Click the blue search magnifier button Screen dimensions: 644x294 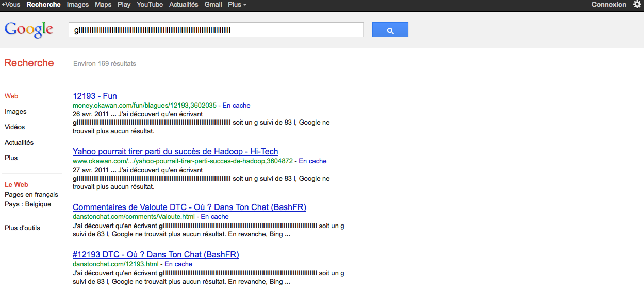pos(390,30)
